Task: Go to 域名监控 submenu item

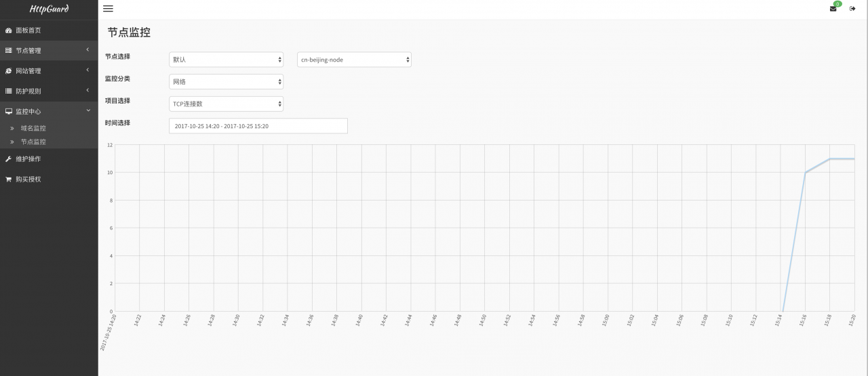Action: pyautogui.click(x=33, y=128)
